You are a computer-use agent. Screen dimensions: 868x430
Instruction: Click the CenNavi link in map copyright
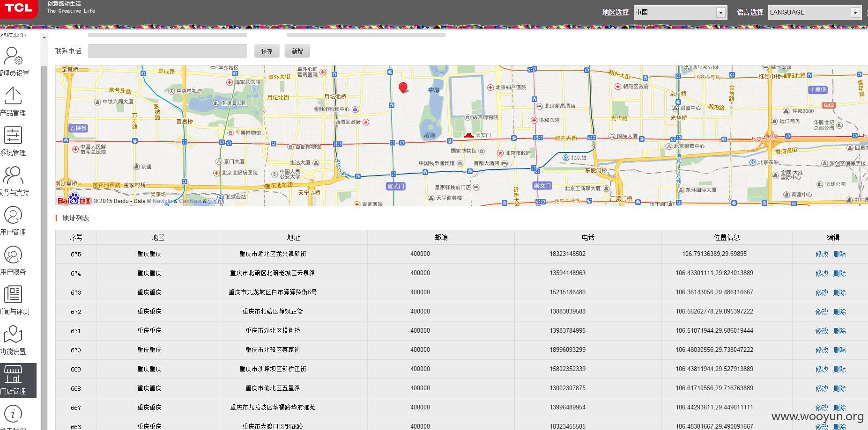point(190,201)
